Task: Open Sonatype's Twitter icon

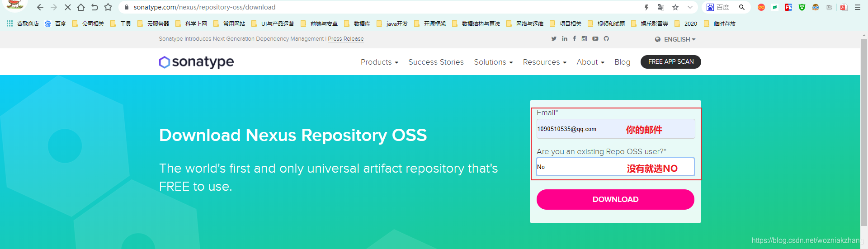Action: (554, 39)
